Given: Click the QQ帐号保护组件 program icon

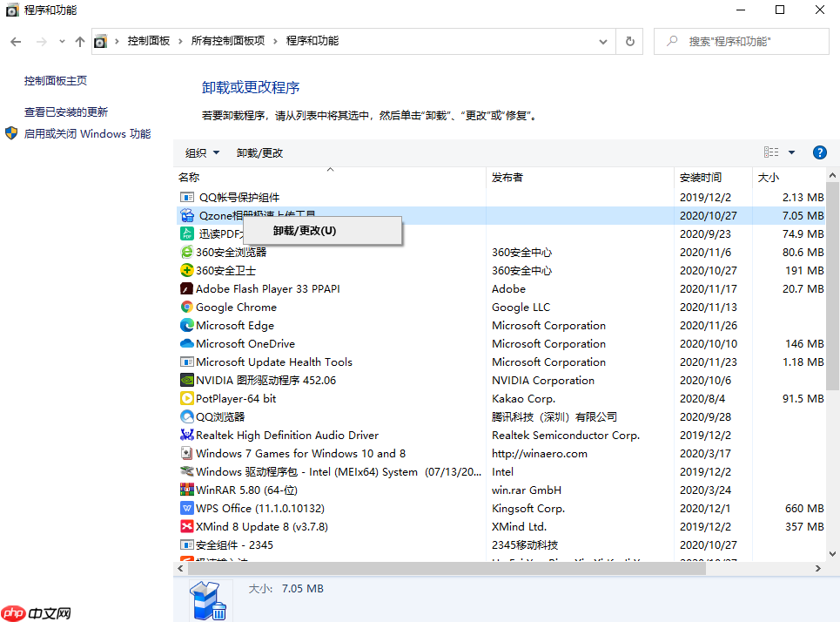Looking at the screenshot, I should [186, 198].
